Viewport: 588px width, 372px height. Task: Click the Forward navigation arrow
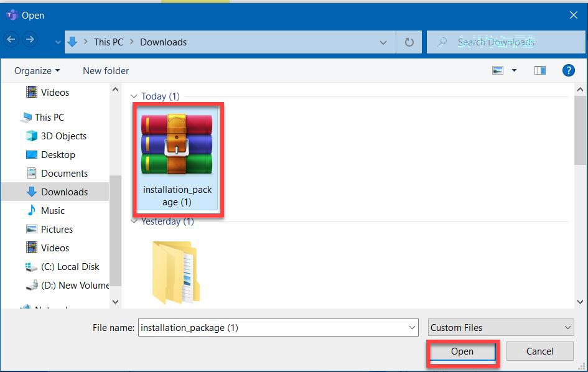pyautogui.click(x=30, y=39)
